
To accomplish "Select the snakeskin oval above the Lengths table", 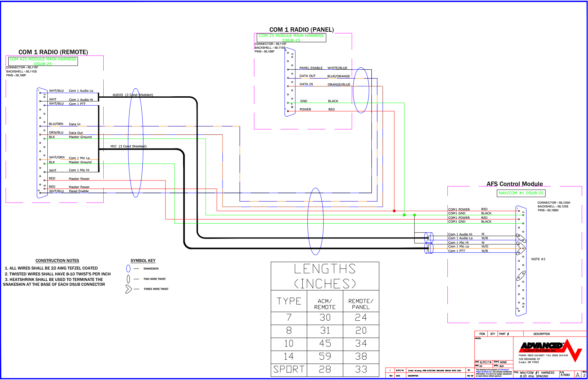I will click(315, 221).
